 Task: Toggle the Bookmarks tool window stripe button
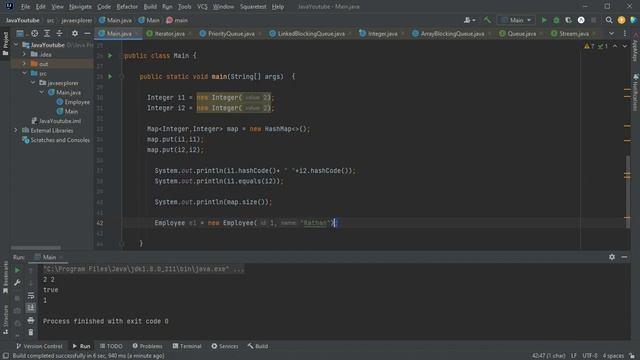(5, 277)
